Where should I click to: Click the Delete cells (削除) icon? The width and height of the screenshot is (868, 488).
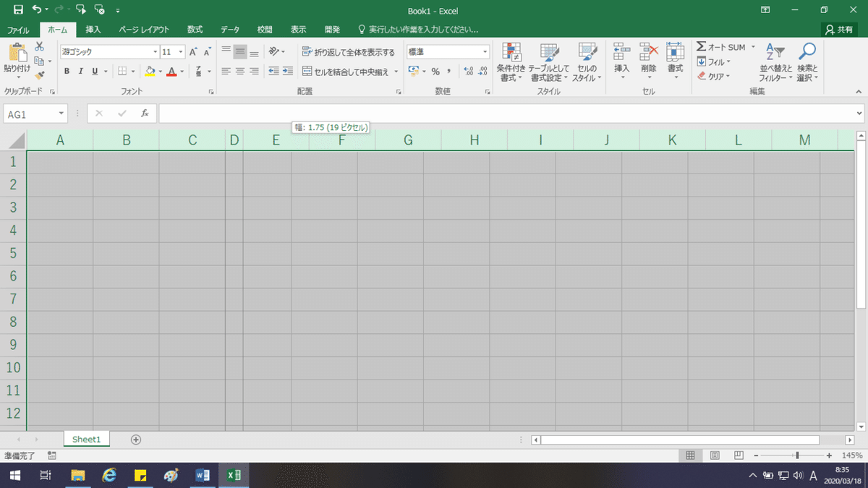[x=648, y=52]
